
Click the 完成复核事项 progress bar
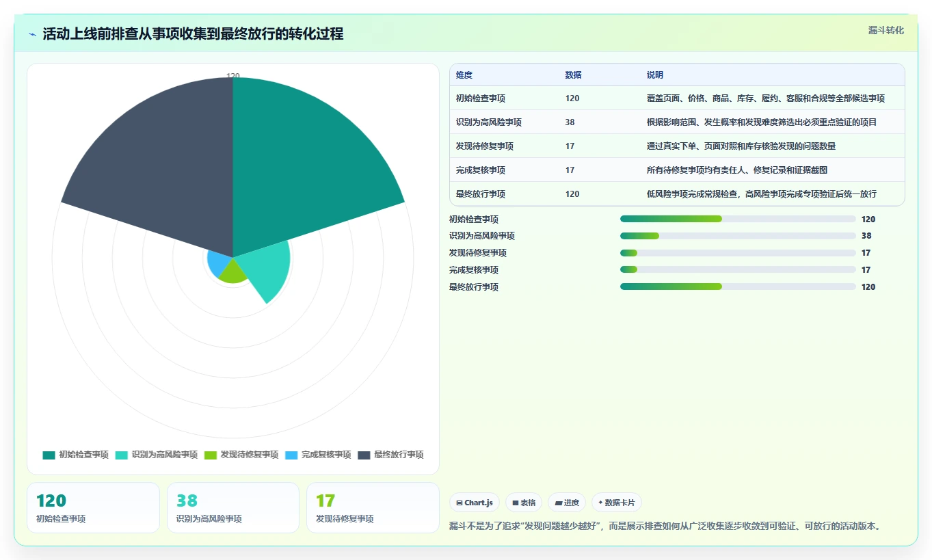(x=738, y=270)
